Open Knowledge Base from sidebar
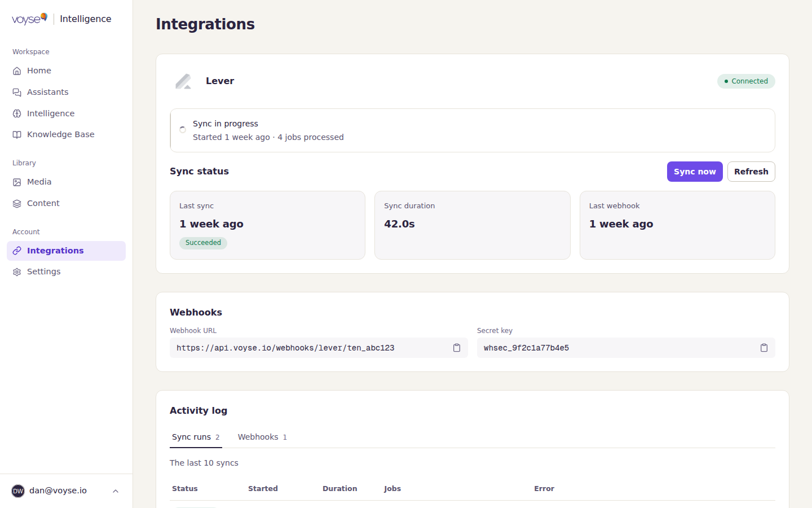This screenshot has width=812, height=508. 66,134
